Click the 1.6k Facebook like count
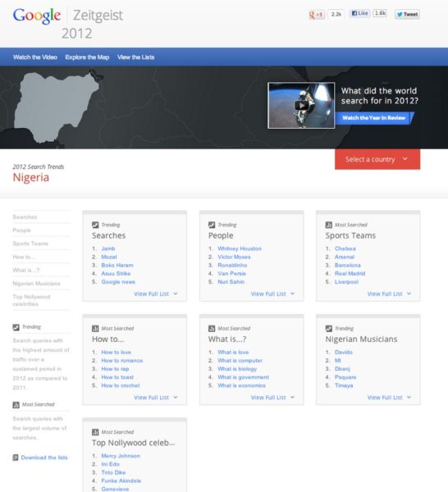This screenshot has width=448, height=492. (380, 13)
